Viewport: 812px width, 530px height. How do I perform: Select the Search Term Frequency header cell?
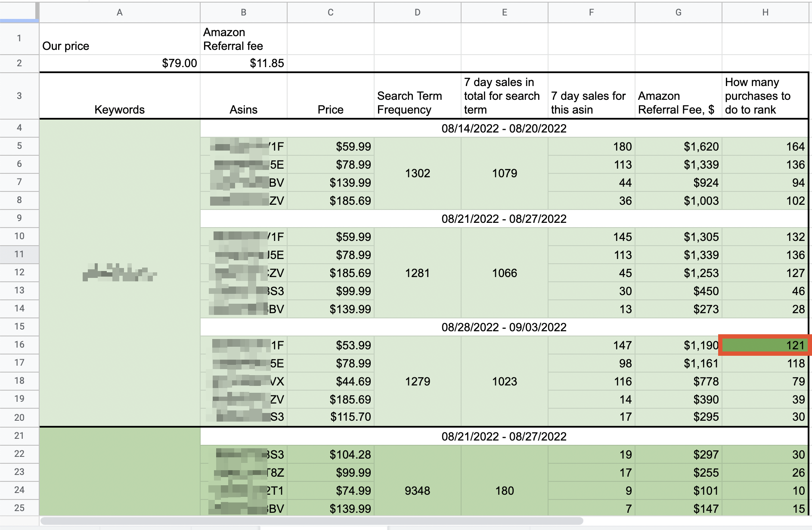tap(417, 96)
